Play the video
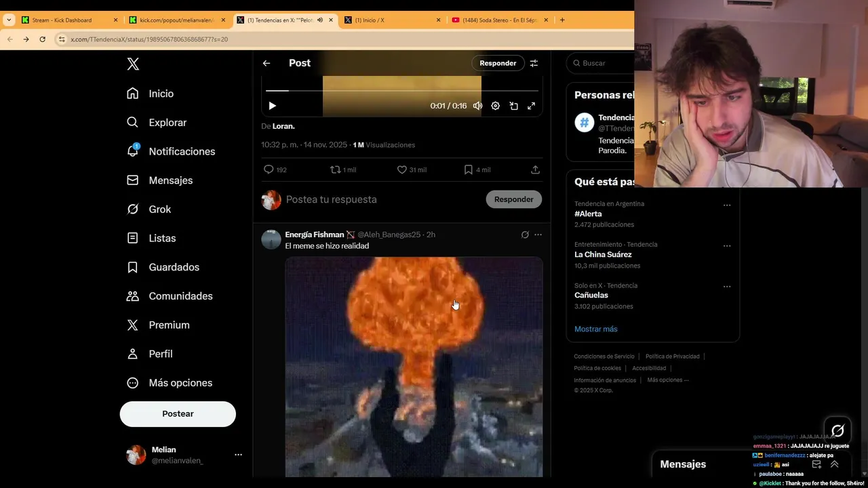The height and width of the screenshot is (488, 868). [272, 106]
